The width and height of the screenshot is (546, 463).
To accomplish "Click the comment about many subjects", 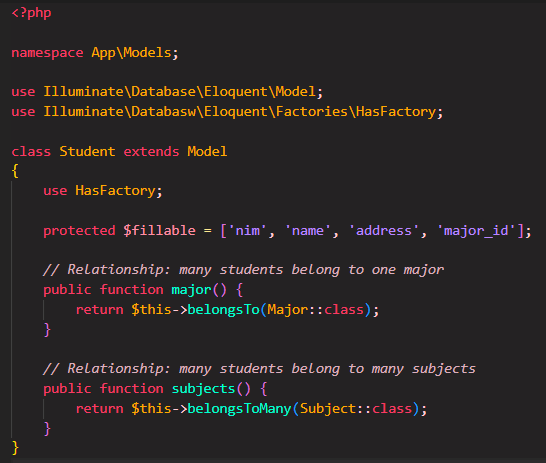I will click(259, 369).
